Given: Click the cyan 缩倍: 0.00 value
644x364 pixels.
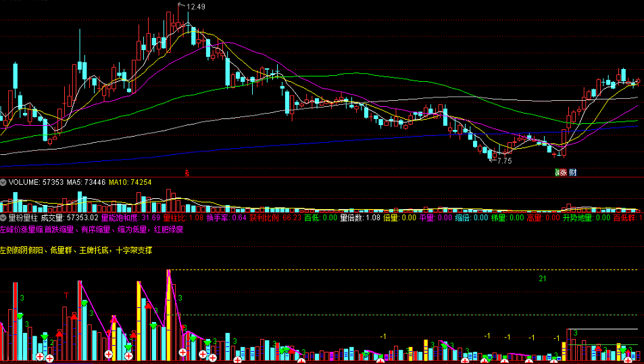Looking at the screenshot, I should click(472, 218).
